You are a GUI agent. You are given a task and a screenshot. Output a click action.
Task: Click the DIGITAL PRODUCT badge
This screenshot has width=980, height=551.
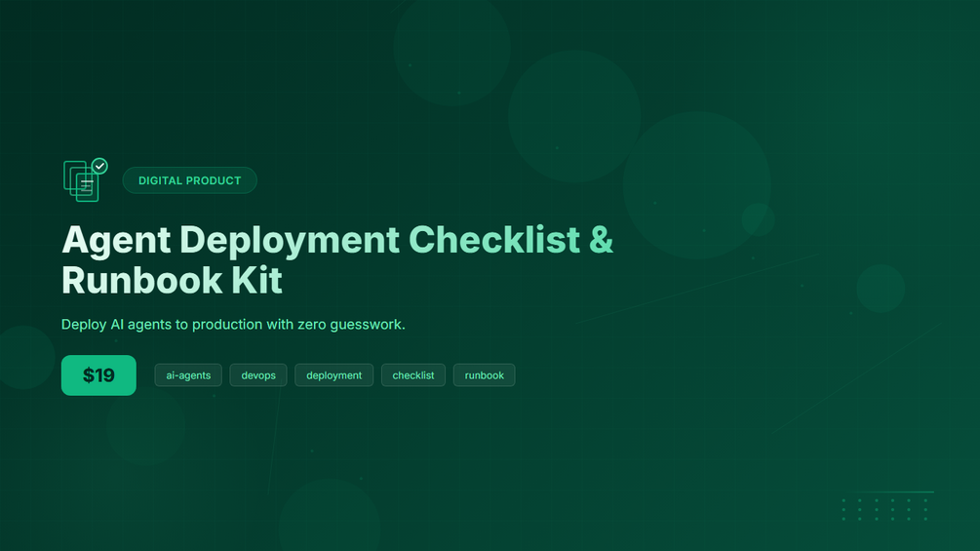tap(189, 180)
